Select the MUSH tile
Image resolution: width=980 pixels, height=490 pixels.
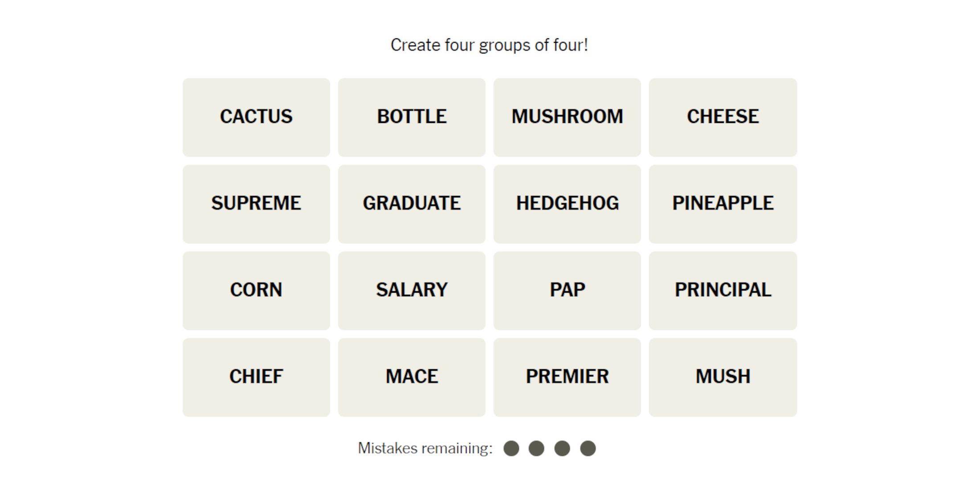723,377
